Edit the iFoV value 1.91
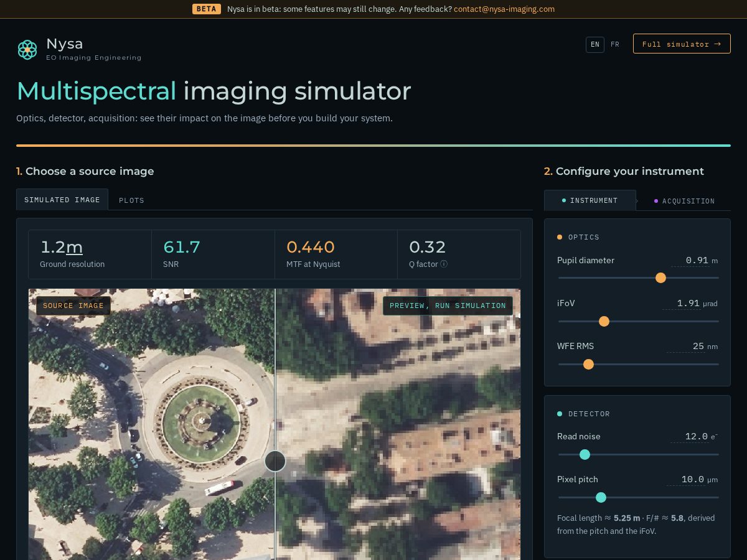This screenshot has width=747, height=560. click(681, 303)
